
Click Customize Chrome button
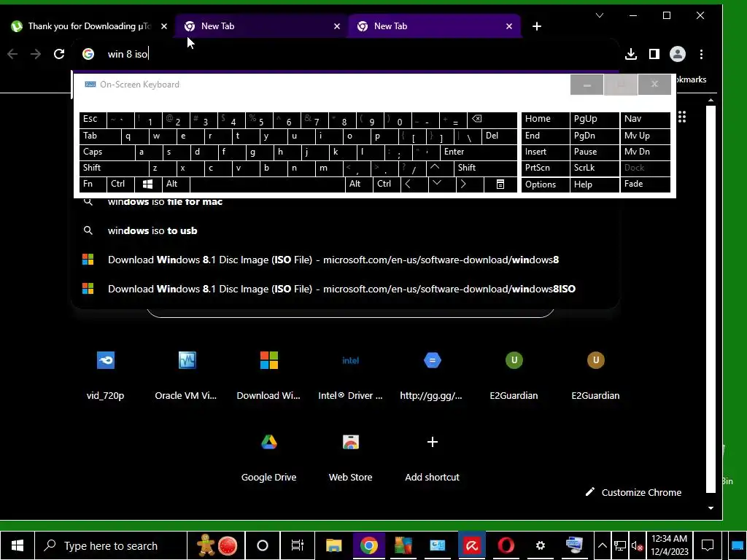pyautogui.click(x=634, y=492)
